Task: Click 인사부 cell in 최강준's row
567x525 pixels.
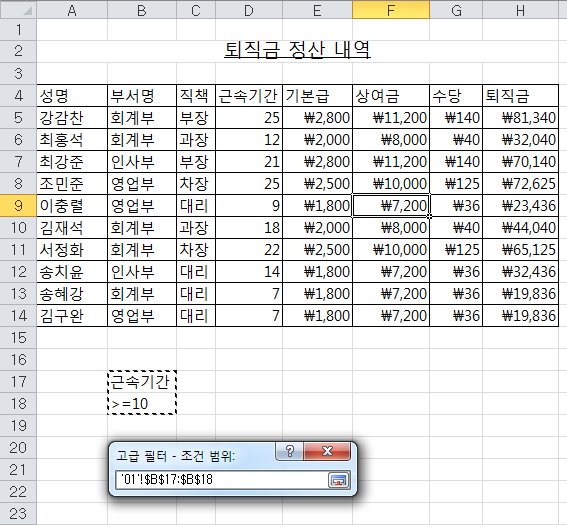Action: point(142,162)
